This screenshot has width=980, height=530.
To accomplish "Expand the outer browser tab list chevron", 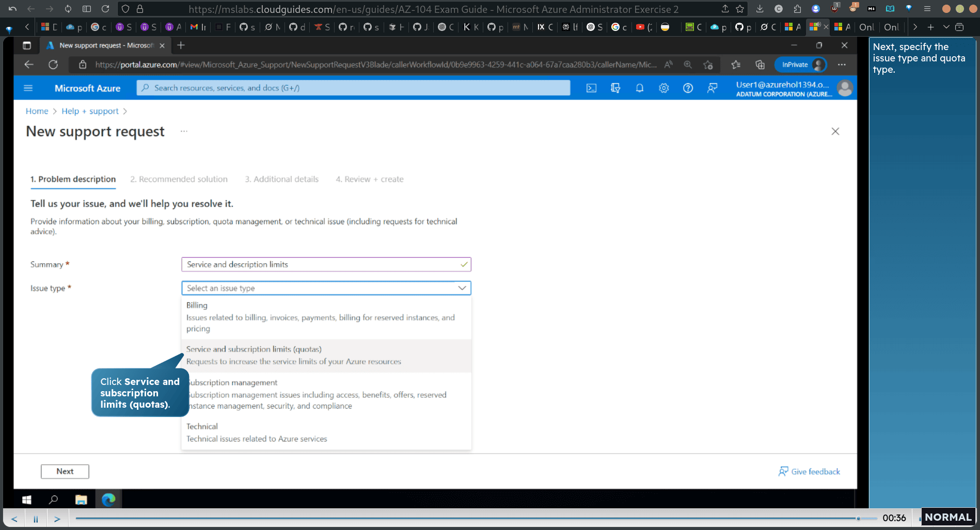I will (x=946, y=27).
